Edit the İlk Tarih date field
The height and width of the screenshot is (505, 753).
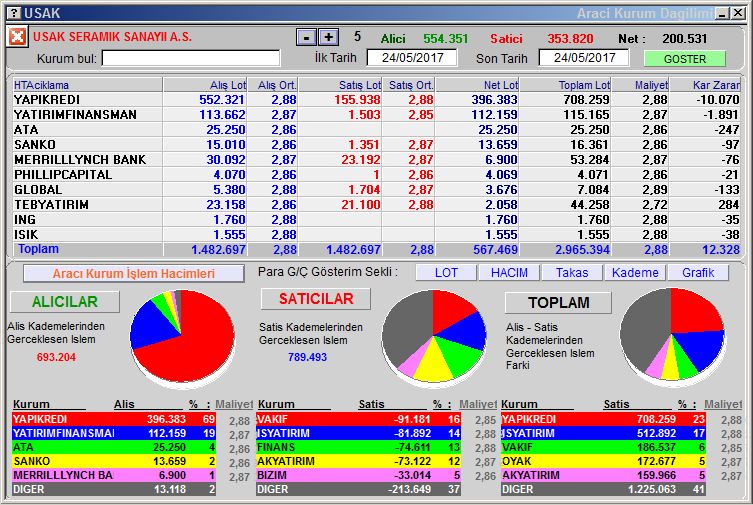(412, 58)
